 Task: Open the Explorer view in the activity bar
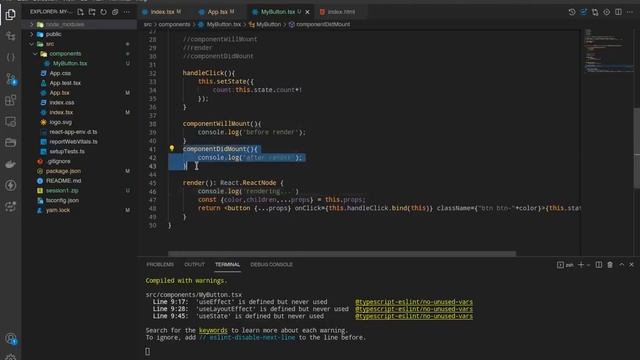11,15
